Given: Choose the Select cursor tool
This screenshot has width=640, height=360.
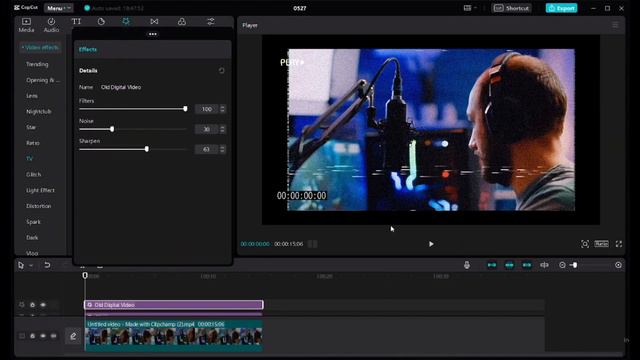Looking at the screenshot, I should [x=21, y=265].
